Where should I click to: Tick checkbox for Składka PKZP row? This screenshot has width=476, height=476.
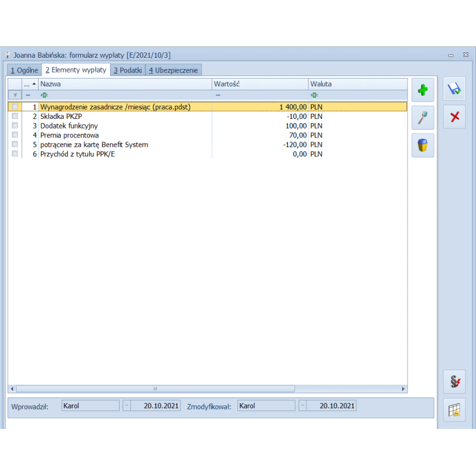(15, 117)
